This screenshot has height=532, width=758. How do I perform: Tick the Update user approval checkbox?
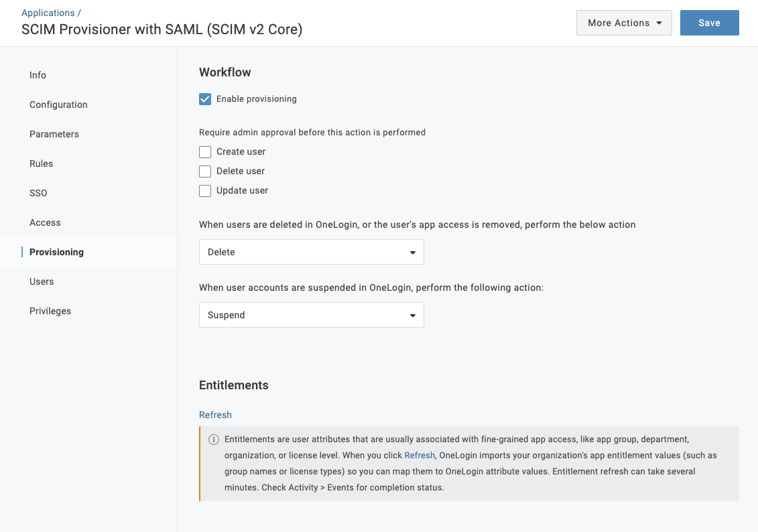[205, 190]
